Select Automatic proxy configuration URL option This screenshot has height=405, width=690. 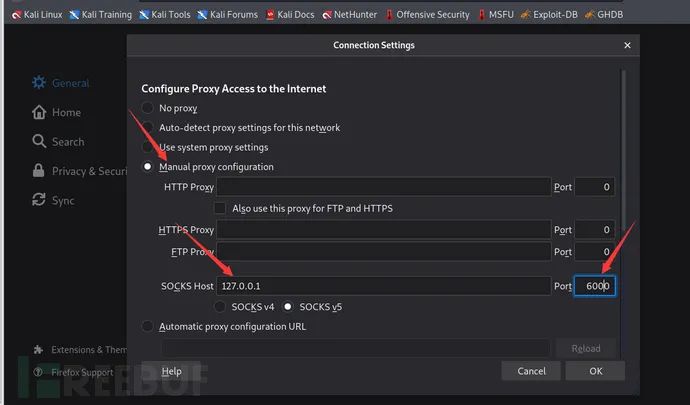click(147, 327)
